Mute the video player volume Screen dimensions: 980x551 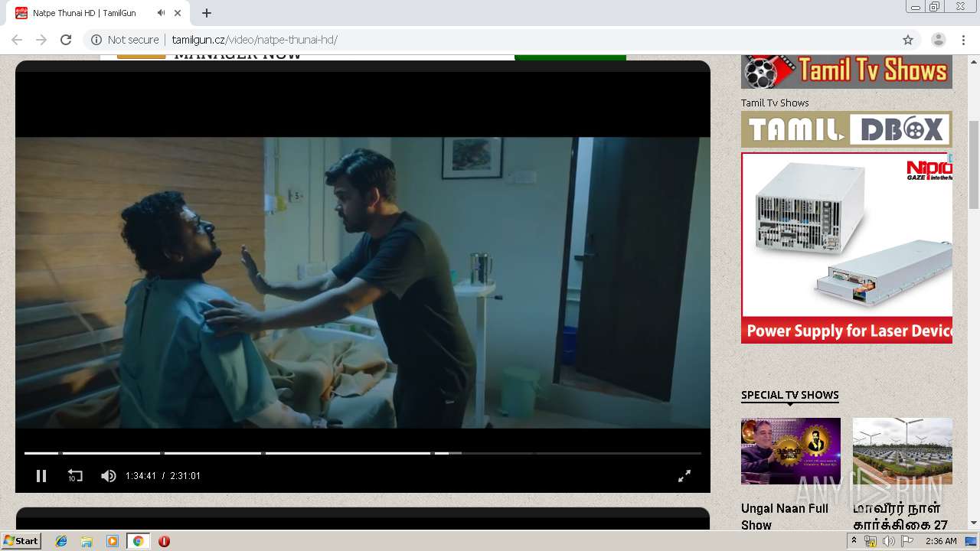tap(109, 476)
